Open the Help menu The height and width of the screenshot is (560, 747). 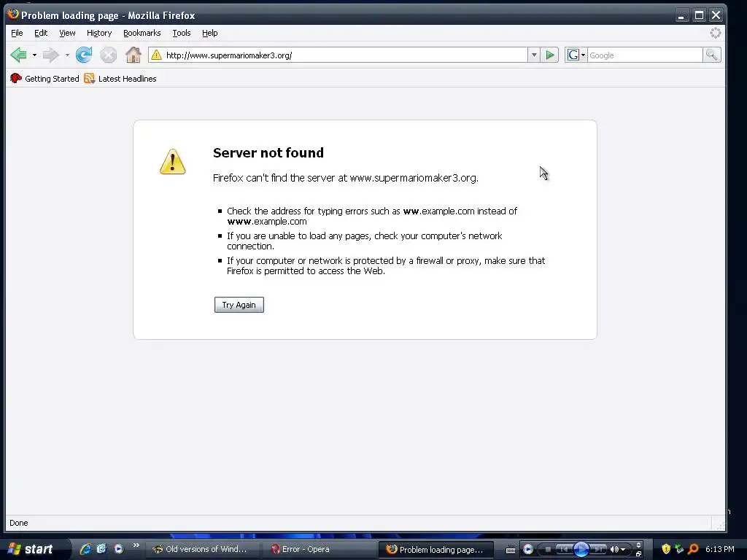point(209,33)
